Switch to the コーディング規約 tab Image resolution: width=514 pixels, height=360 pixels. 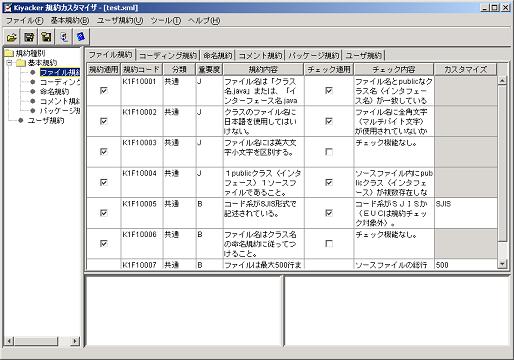(168, 55)
